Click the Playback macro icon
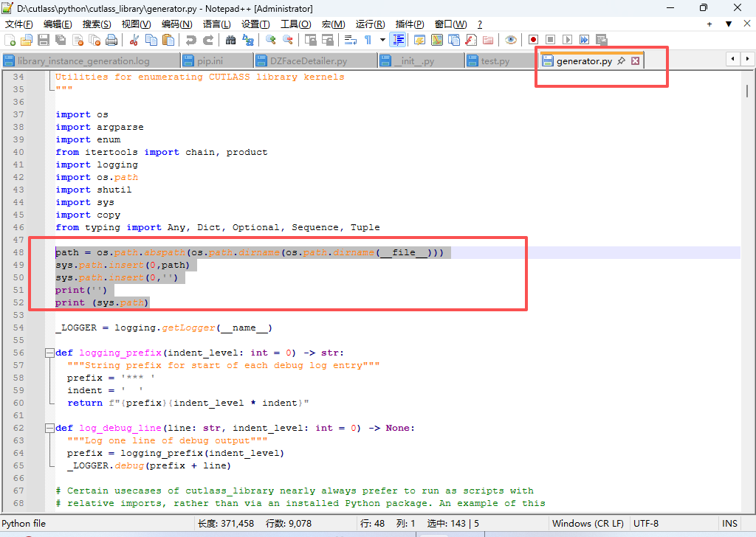The height and width of the screenshot is (537, 756). 567,40
